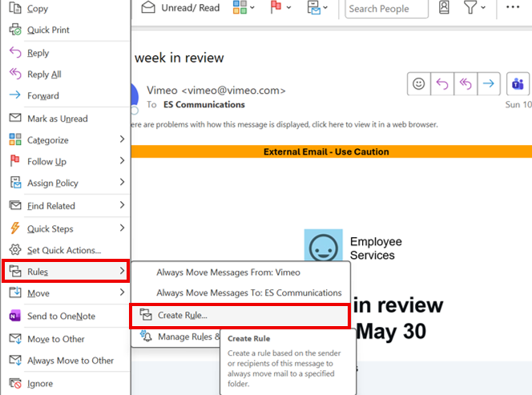Click sender Vimeo <vimeo@vimeo.com>
This screenshot has height=395, width=532.
216,91
